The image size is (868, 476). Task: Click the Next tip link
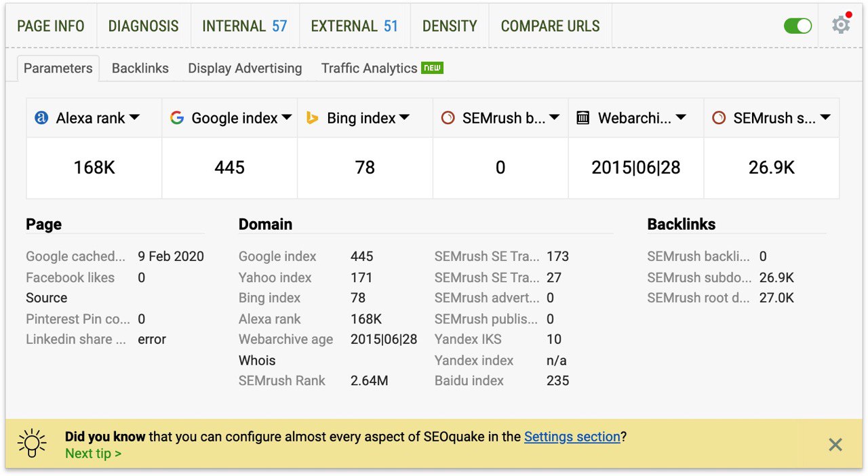pyautogui.click(x=93, y=454)
